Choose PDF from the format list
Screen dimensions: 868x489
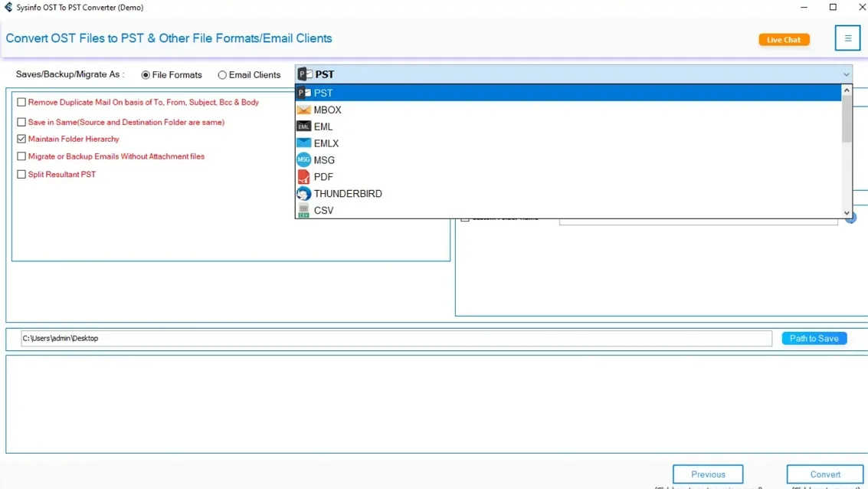pos(568,176)
